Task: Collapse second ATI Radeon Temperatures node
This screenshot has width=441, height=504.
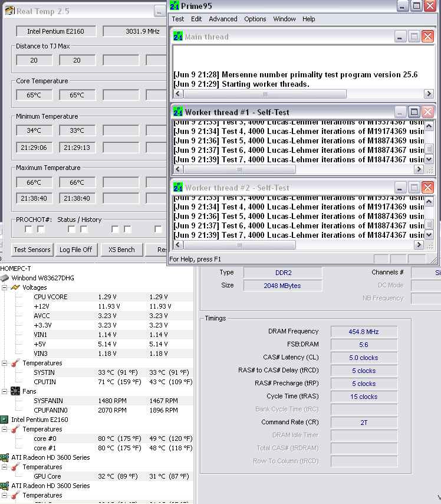Action: 4,495
